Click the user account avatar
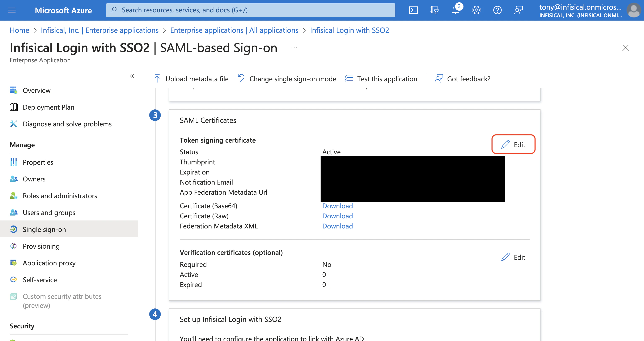Screen dimensions: 644x341 634,10
